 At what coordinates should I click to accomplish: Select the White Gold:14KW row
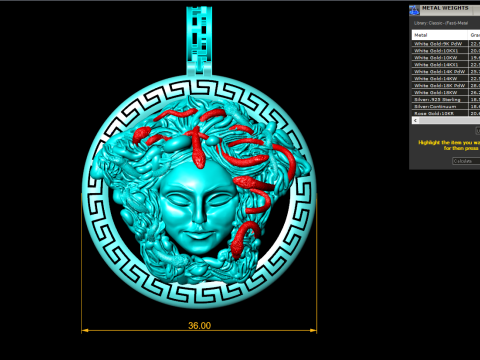(446, 79)
